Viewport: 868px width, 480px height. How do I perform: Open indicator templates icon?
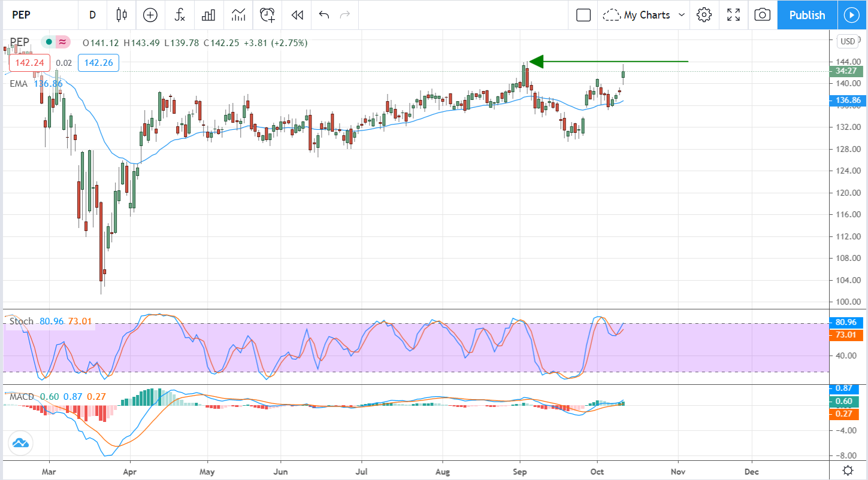238,15
